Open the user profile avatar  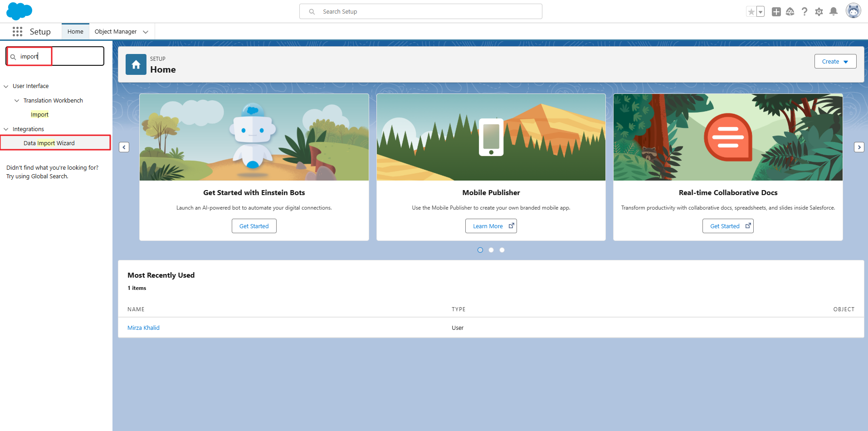click(853, 11)
